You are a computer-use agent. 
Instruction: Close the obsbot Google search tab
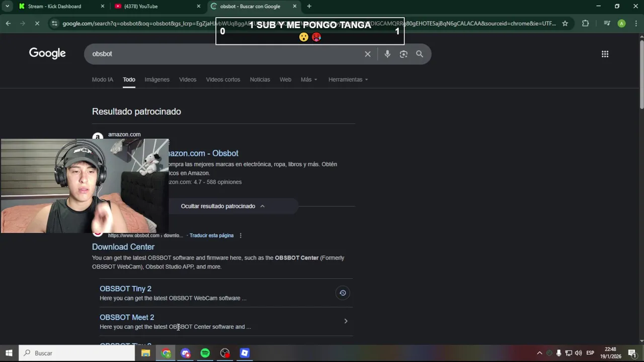294,6
